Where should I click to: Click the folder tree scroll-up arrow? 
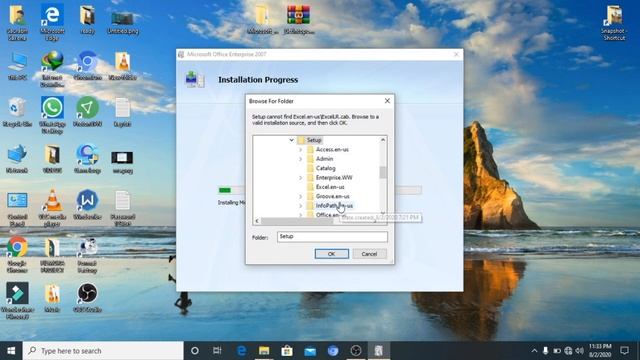383,140
